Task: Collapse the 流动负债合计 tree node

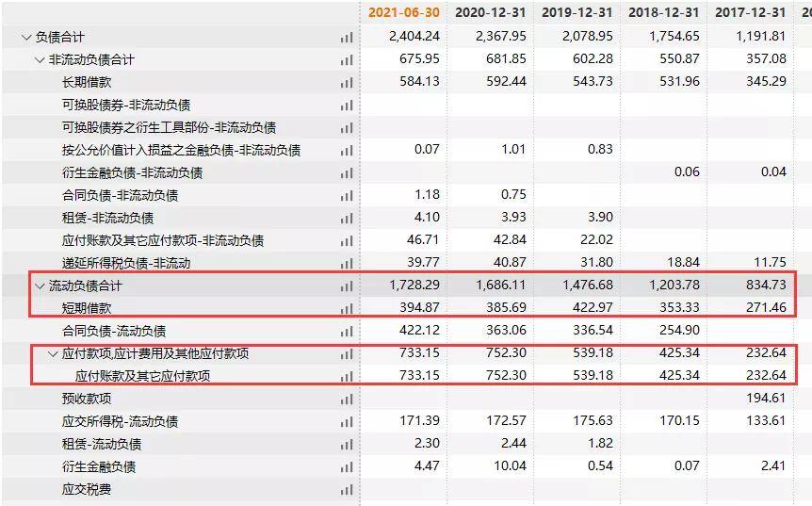Action: 40,286
